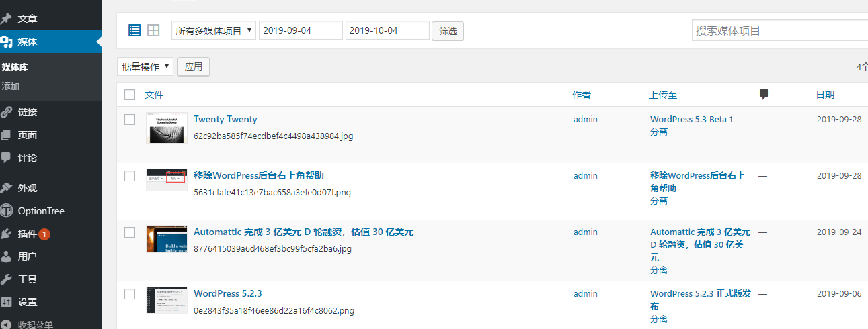Click the plug icon beside 插件
The image size is (868, 329).
(x=7, y=234)
